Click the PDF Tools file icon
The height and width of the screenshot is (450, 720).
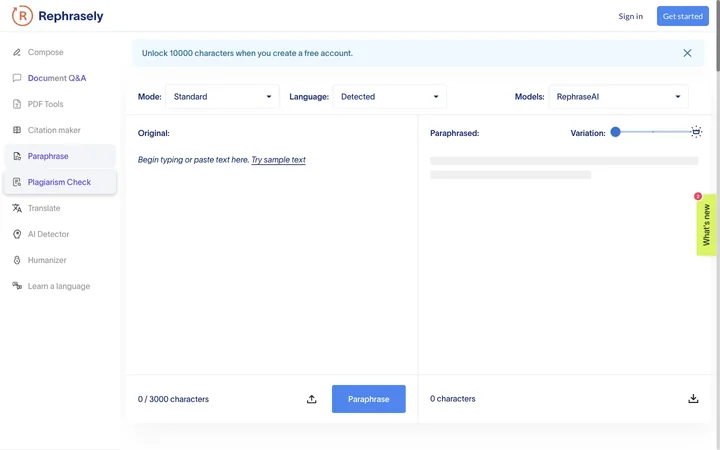pos(17,104)
